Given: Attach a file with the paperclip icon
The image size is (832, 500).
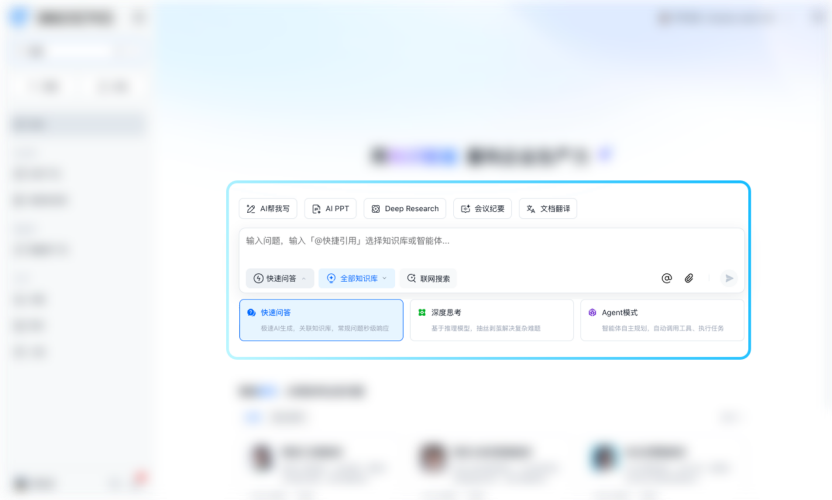Looking at the screenshot, I should pos(689,278).
